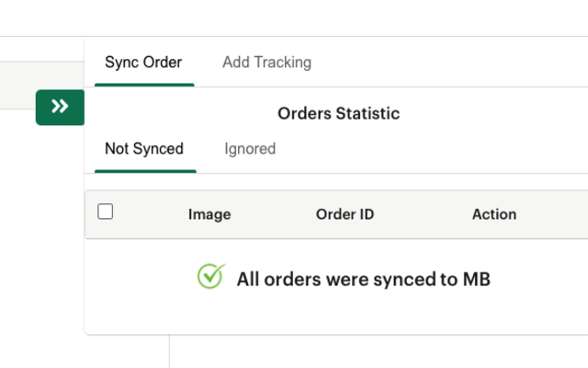The height and width of the screenshot is (368, 588).
Task: Click the 'All orders were synced to MB' message
Action: coord(363,279)
